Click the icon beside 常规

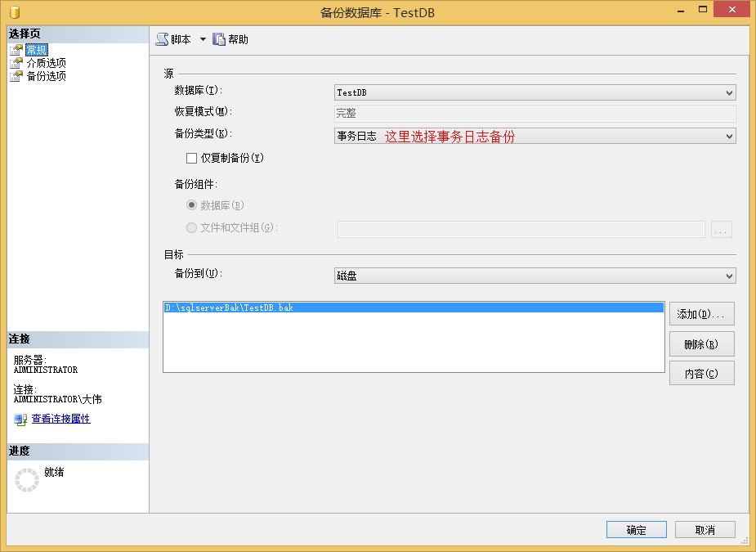(x=16, y=50)
